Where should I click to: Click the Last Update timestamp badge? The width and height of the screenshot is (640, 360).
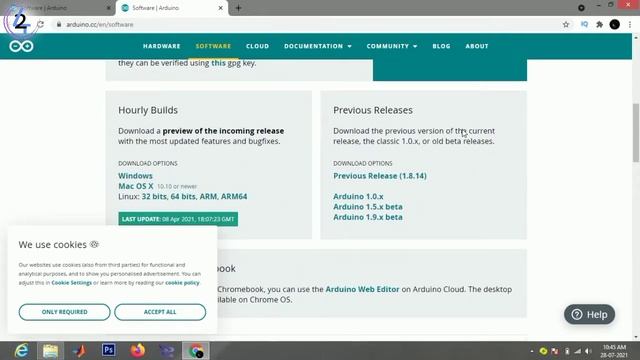(x=178, y=219)
